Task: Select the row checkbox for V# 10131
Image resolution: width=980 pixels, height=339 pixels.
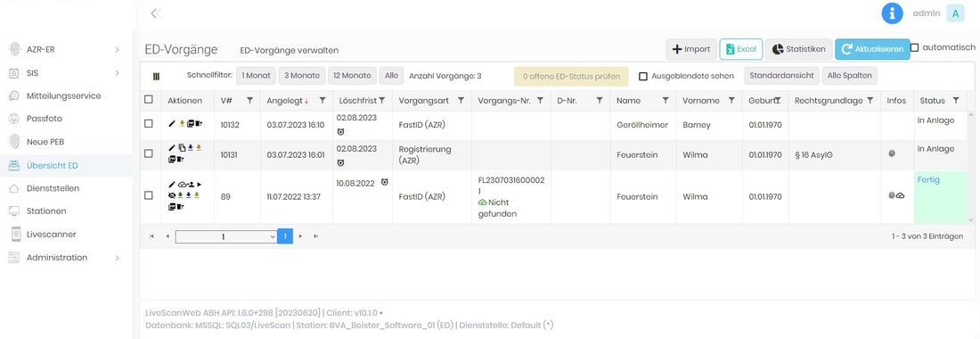Action: (x=148, y=153)
